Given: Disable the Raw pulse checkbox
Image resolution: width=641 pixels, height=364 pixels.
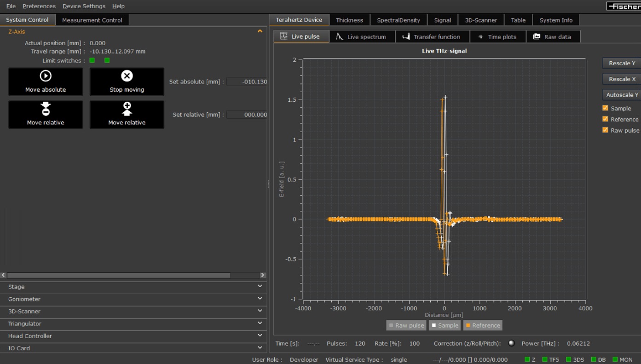Looking at the screenshot, I should (x=605, y=130).
